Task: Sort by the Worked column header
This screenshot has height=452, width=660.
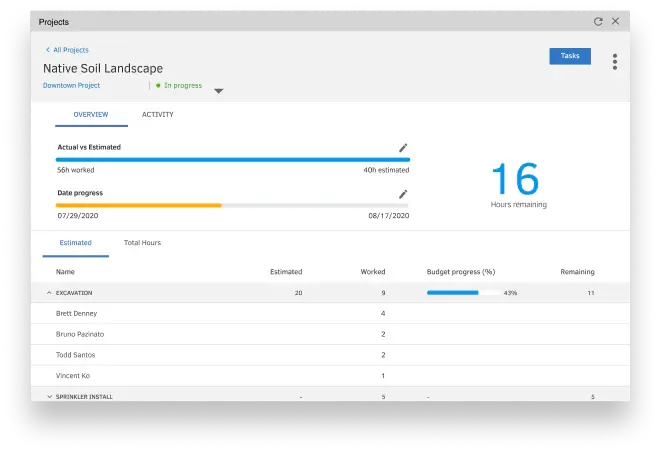Action: point(373,272)
